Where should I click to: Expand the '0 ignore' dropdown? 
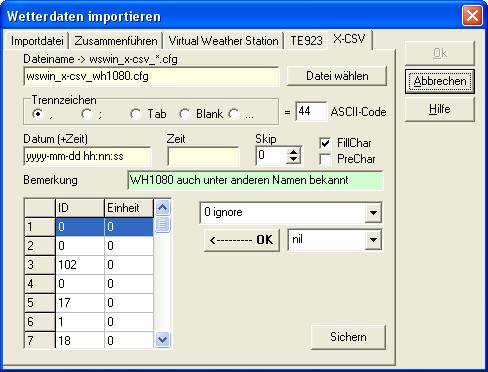[373, 212]
